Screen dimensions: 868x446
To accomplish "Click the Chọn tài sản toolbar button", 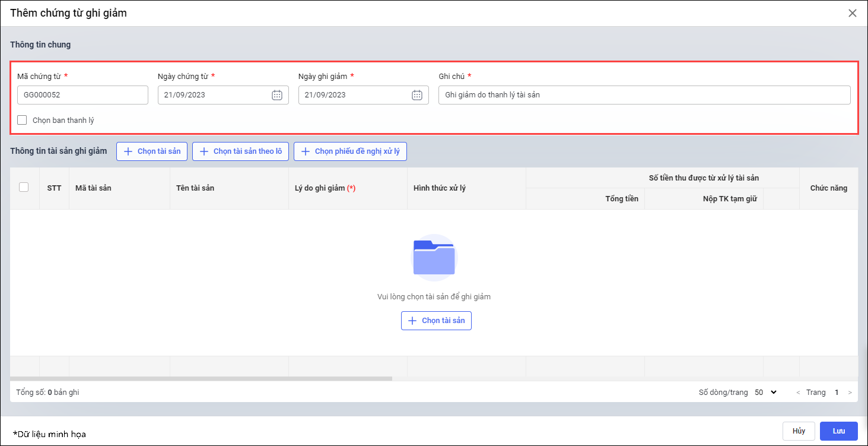I will pyautogui.click(x=152, y=151).
